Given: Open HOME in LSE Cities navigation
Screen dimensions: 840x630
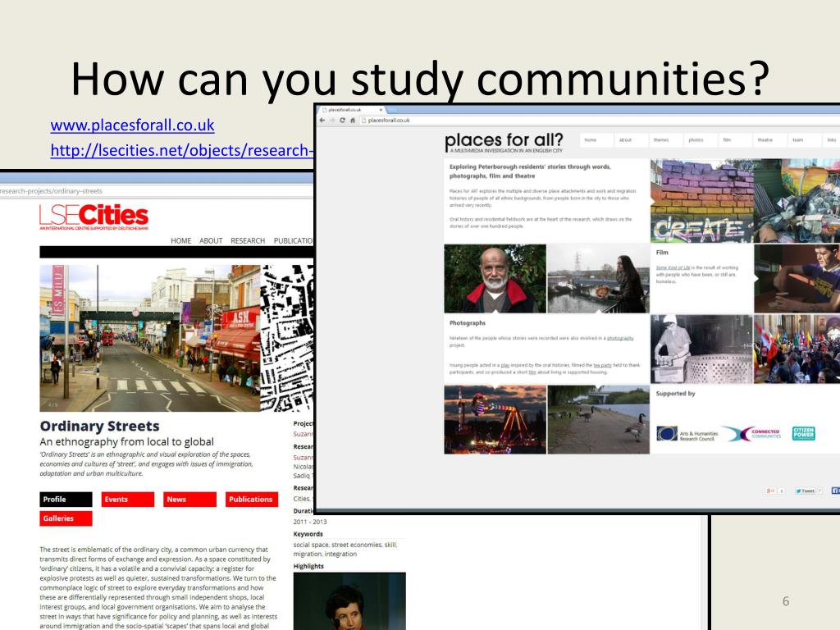Looking at the screenshot, I should (x=181, y=240).
